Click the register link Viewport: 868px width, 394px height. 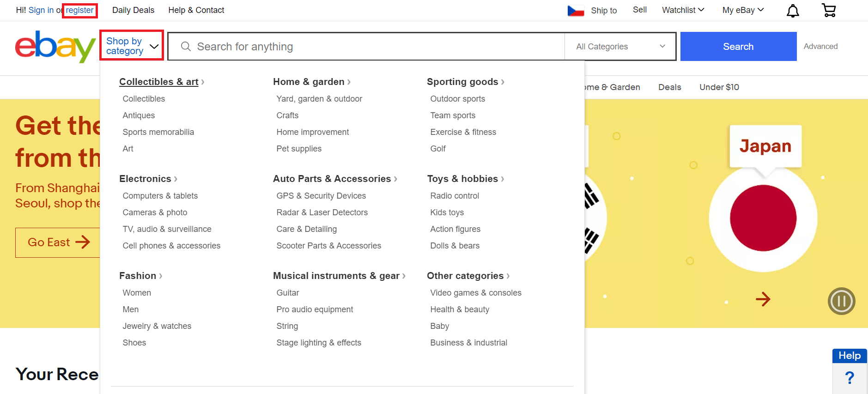click(79, 10)
